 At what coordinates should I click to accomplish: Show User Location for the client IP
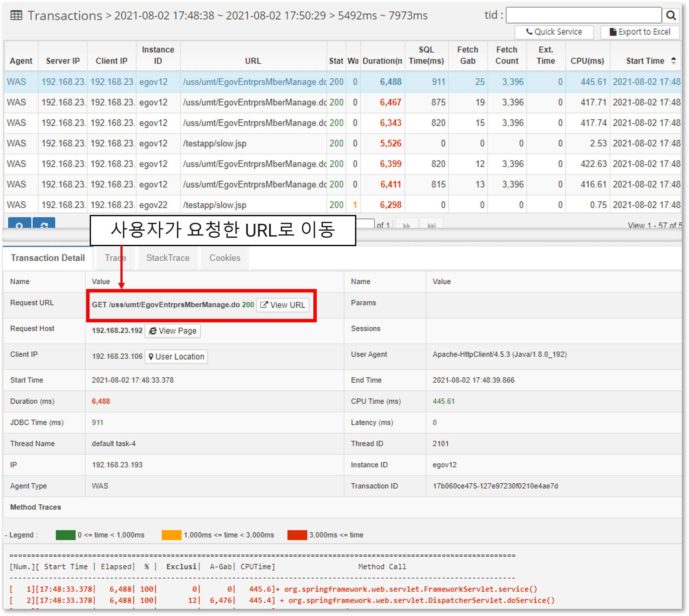pos(176,356)
